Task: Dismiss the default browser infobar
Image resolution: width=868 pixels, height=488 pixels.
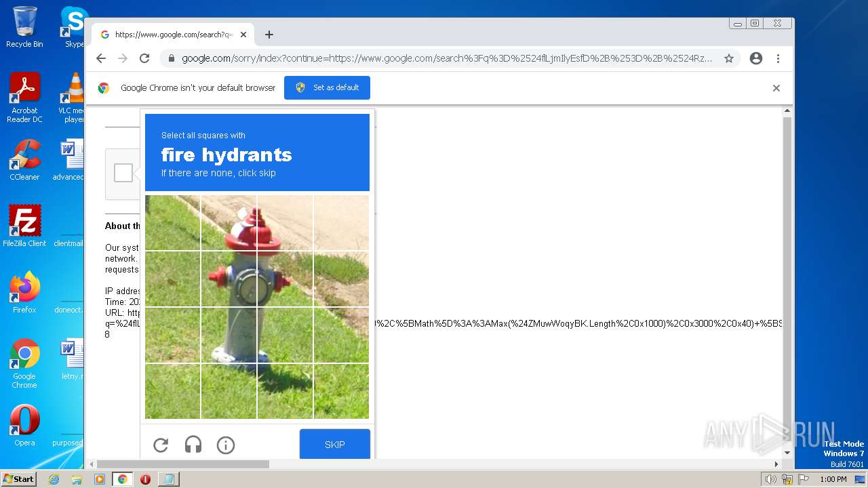Action: click(776, 88)
